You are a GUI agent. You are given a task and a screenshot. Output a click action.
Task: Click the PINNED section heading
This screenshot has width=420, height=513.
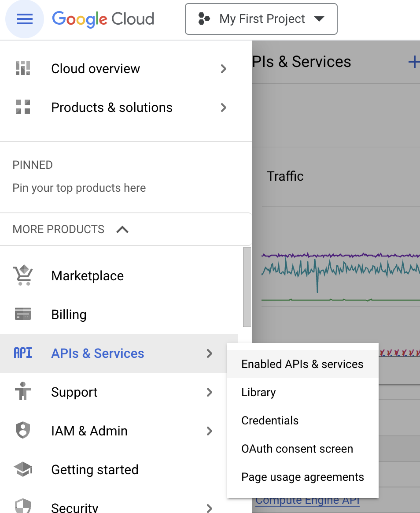[x=33, y=165]
